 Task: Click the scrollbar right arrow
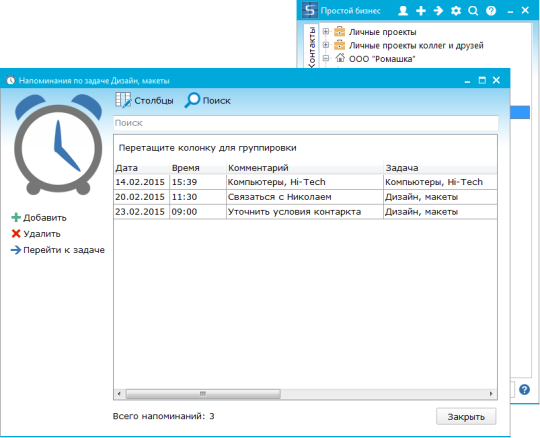pos(491,394)
